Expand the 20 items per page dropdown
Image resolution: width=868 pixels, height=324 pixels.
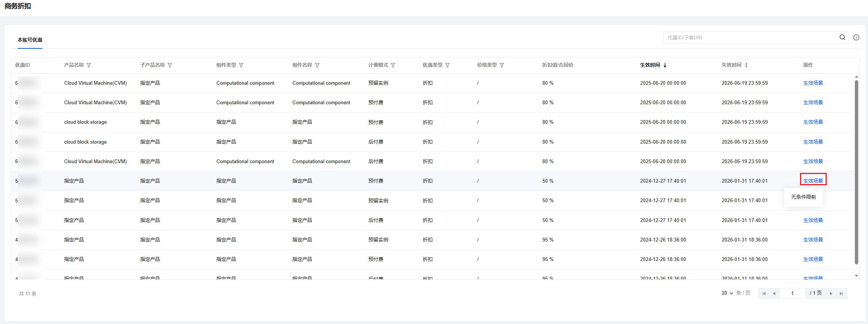pos(727,293)
